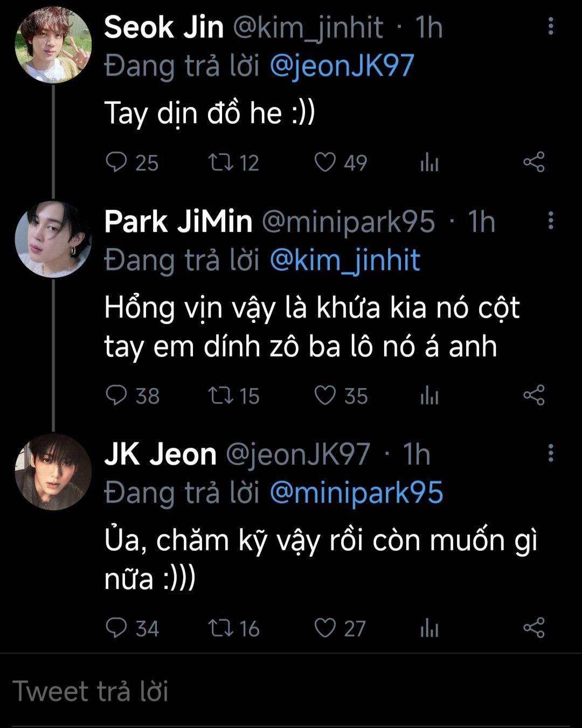
Task: Open more options for JK Jeon's tweet
Action: [550, 453]
